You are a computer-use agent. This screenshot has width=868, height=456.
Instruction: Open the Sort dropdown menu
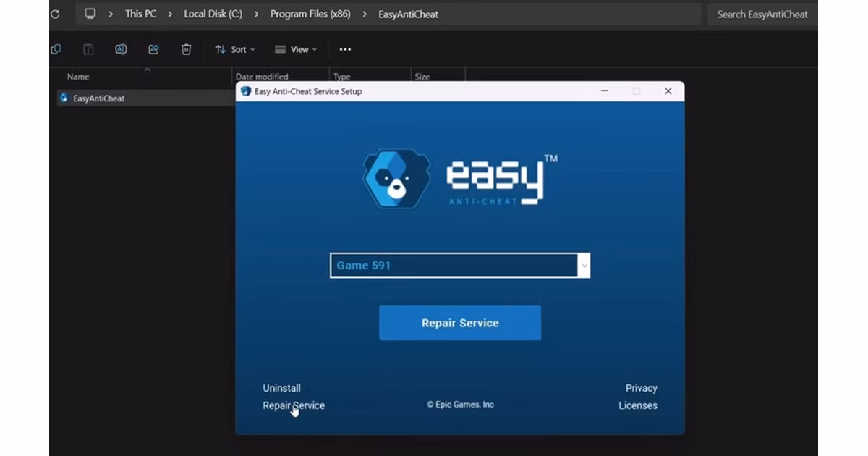click(x=235, y=49)
